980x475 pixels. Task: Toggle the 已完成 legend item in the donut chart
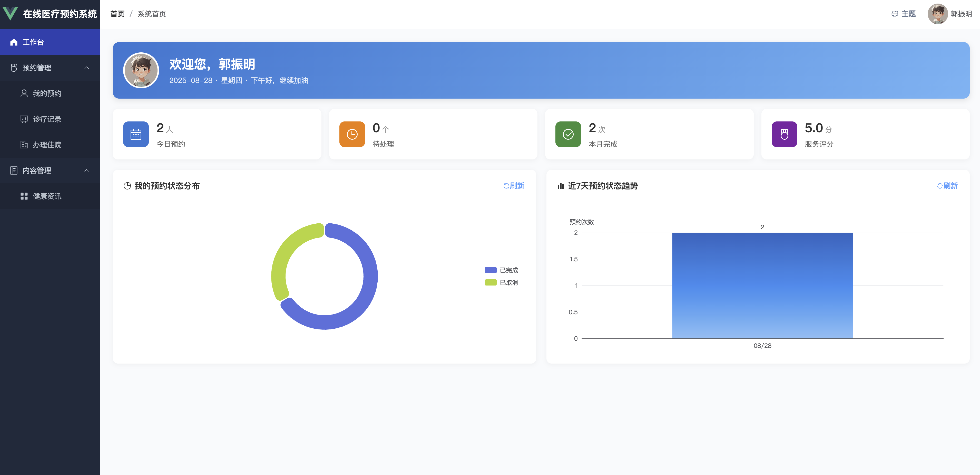pos(501,270)
